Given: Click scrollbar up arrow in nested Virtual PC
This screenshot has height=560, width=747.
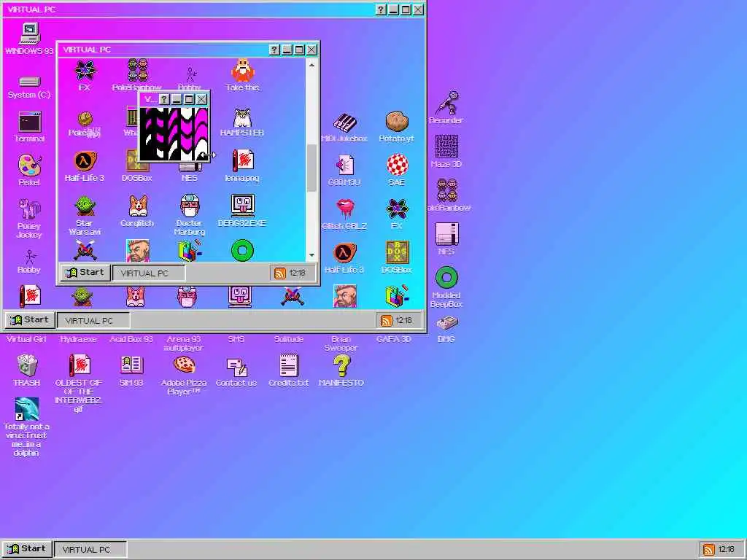Looking at the screenshot, I should (311, 65).
